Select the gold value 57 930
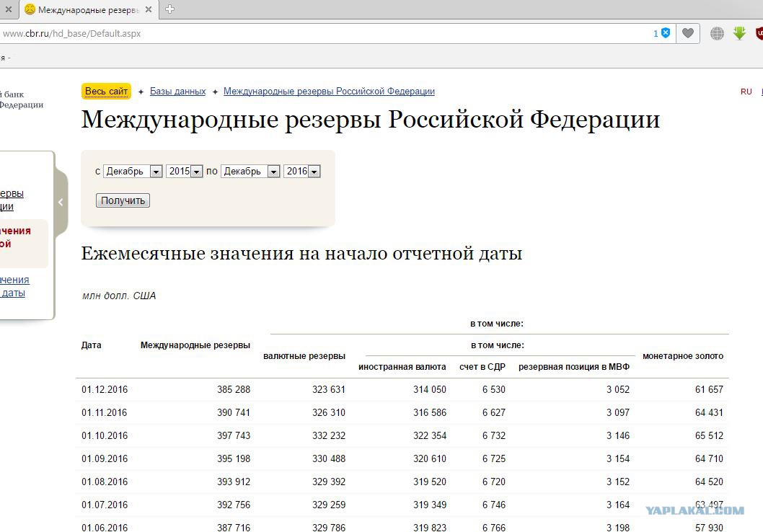 [x=709, y=528]
